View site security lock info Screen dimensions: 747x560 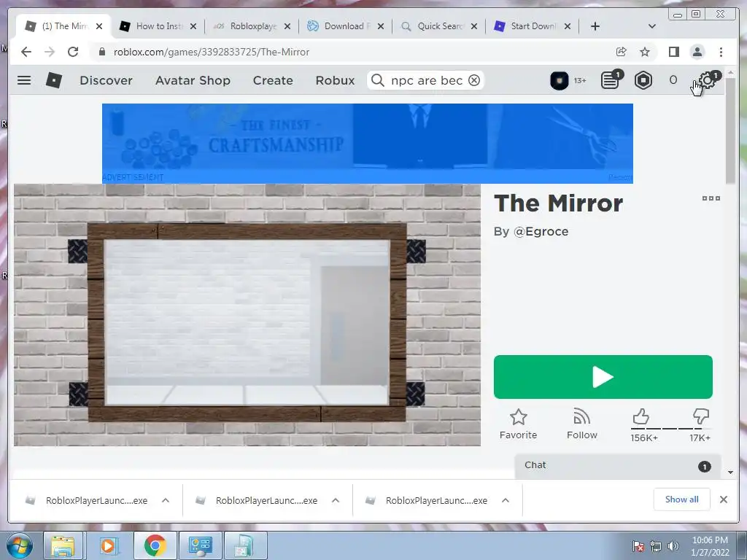click(x=101, y=52)
